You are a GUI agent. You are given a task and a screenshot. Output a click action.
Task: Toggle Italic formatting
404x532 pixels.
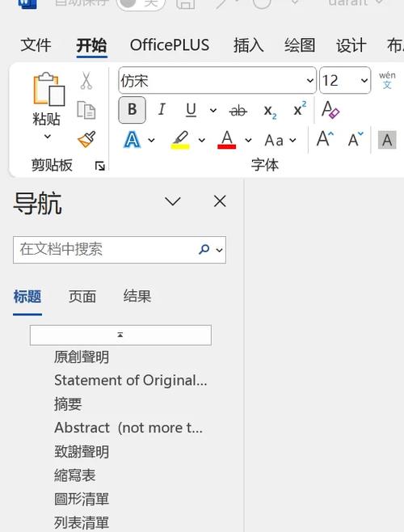coord(162,110)
